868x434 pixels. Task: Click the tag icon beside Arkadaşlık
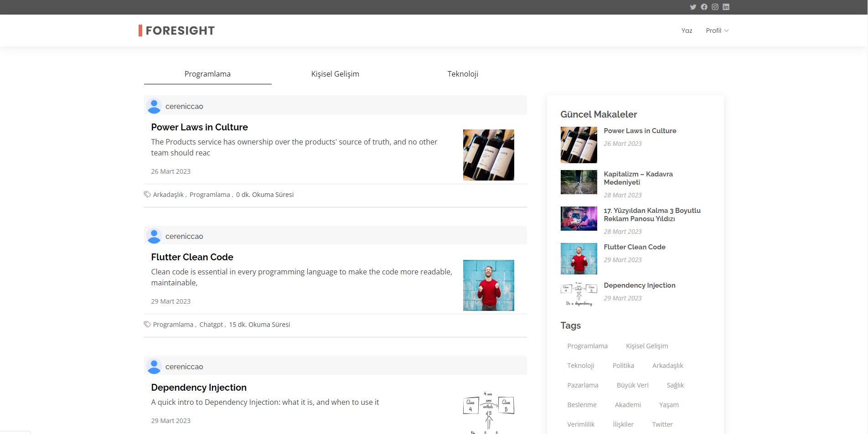(x=147, y=194)
